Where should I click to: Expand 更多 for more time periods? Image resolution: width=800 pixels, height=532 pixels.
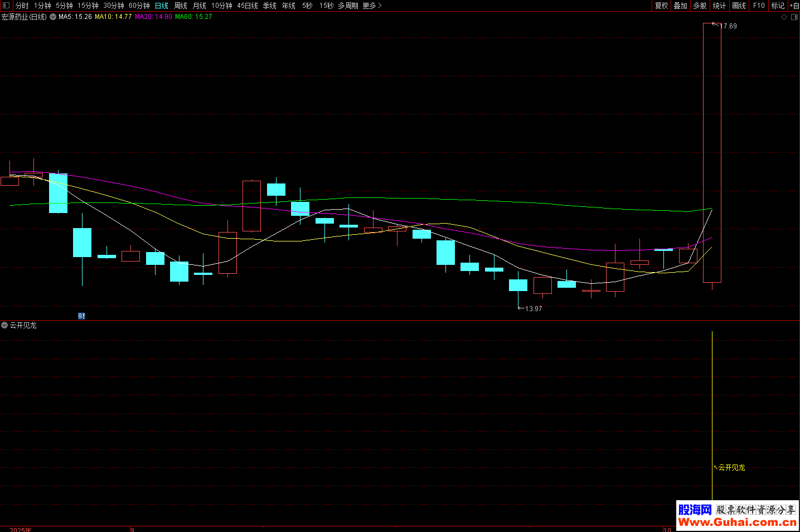[x=372, y=6]
